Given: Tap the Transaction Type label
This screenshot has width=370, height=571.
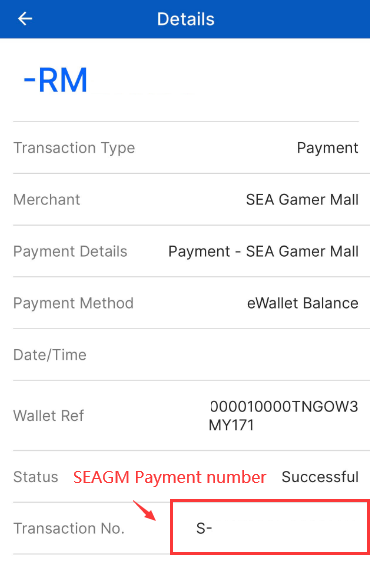Looking at the screenshot, I should click(74, 148).
